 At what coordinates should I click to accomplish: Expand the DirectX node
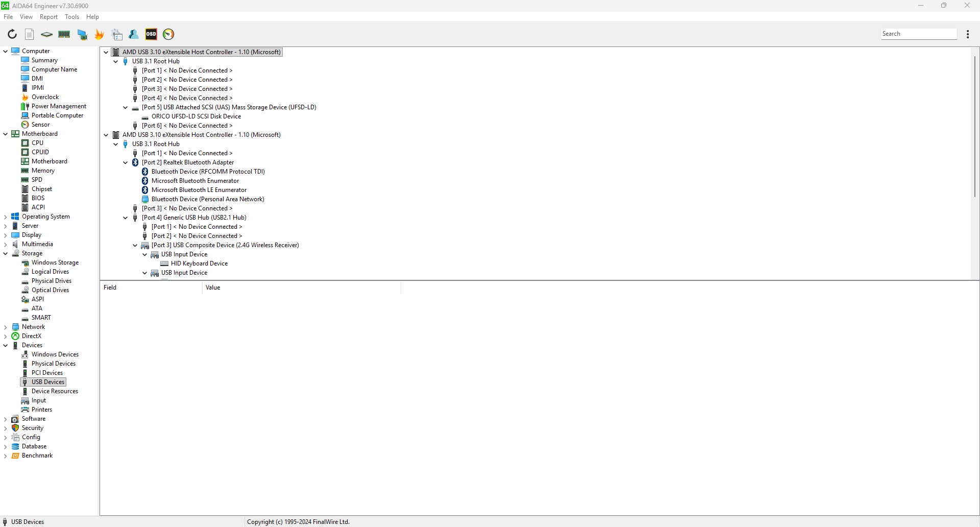pyautogui.click(x=6, y=336)
